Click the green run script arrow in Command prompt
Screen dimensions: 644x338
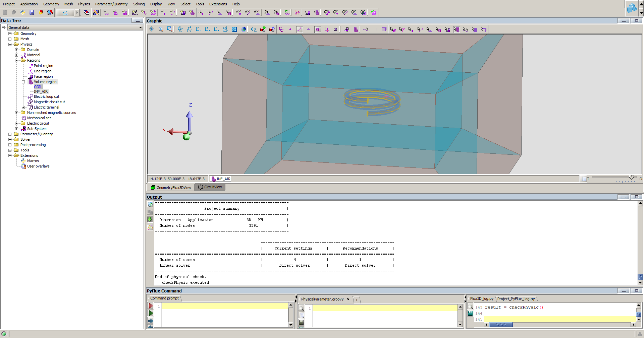(151, 313)
